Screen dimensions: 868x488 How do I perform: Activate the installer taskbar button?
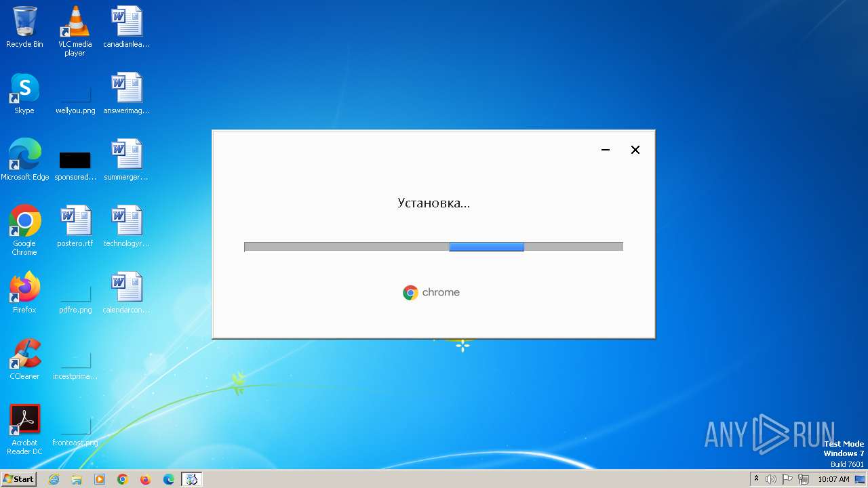[192, 479]
